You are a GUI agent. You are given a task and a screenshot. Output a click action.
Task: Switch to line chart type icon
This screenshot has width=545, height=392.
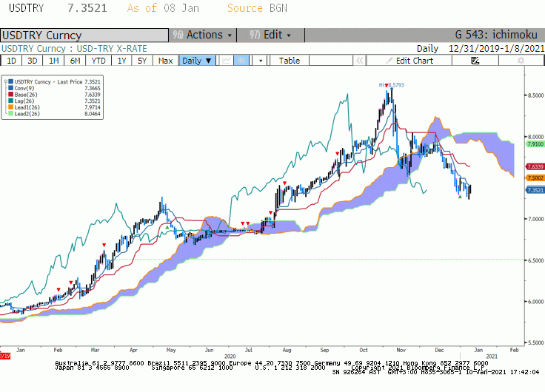(227, 61)
